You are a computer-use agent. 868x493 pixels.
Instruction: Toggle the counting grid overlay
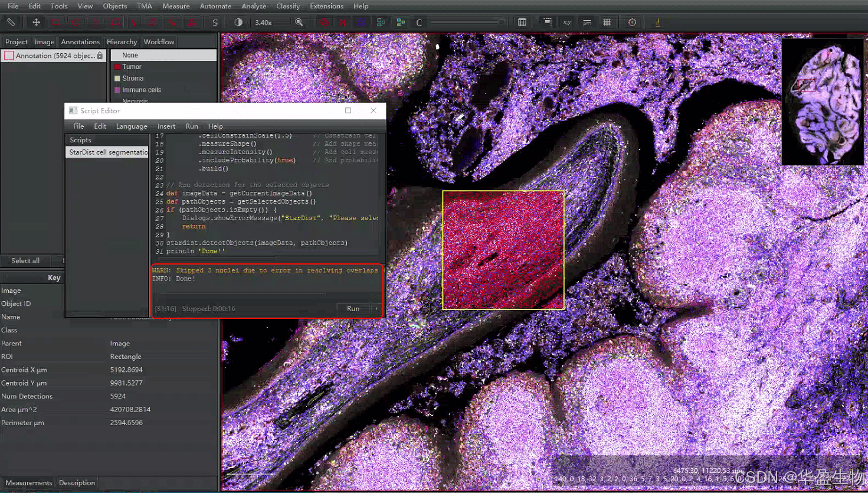607,22
